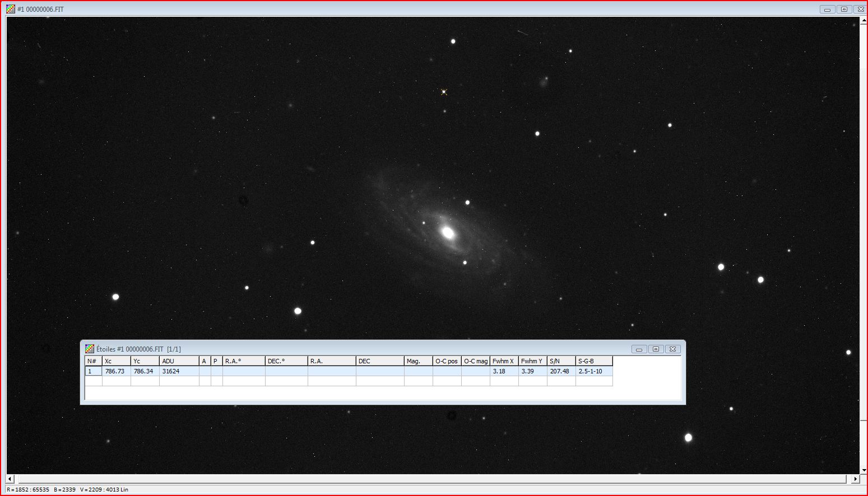Click the Yc column header
Screen dimensions: 868x496
click(x=145, y=361)
